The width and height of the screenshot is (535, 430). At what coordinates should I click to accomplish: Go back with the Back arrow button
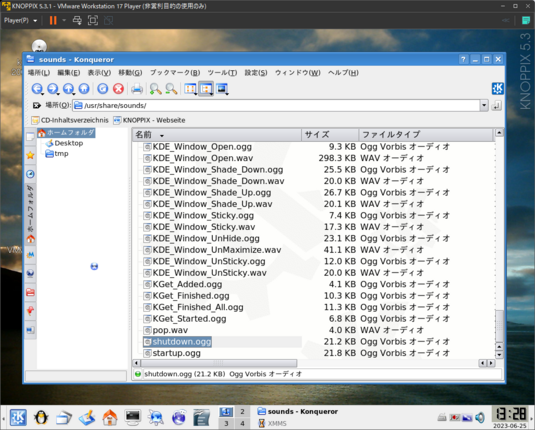36,88
